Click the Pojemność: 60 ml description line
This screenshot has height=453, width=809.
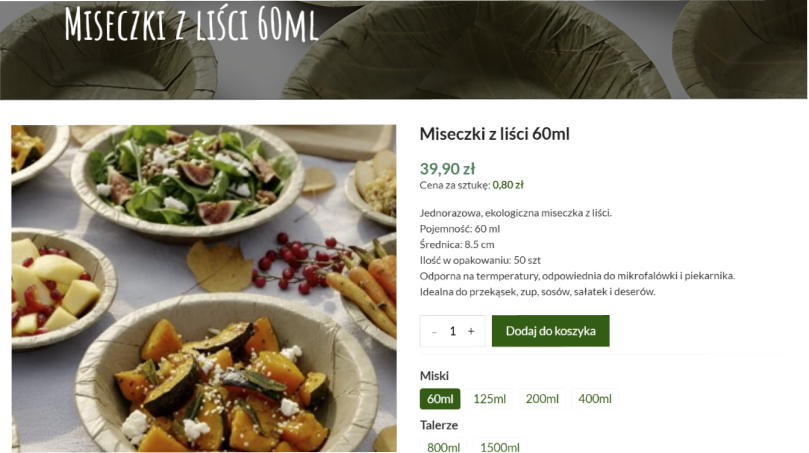pos(460,229)
